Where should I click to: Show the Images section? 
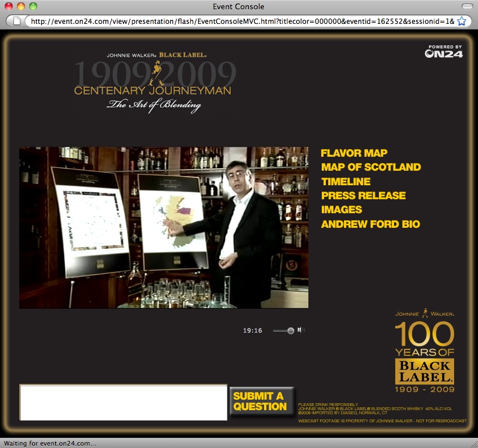[x=342, y=210]
